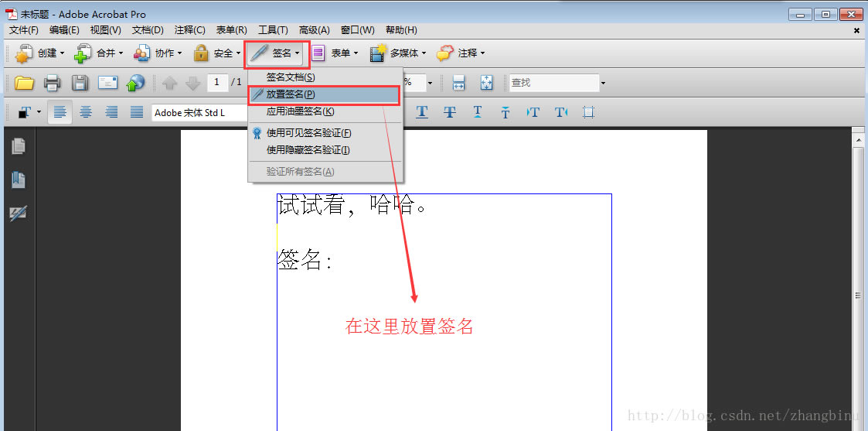Viewport: 868px width, 431px height.
Task: Click the Save floppy disk icon
Action: tap(80, 83)
